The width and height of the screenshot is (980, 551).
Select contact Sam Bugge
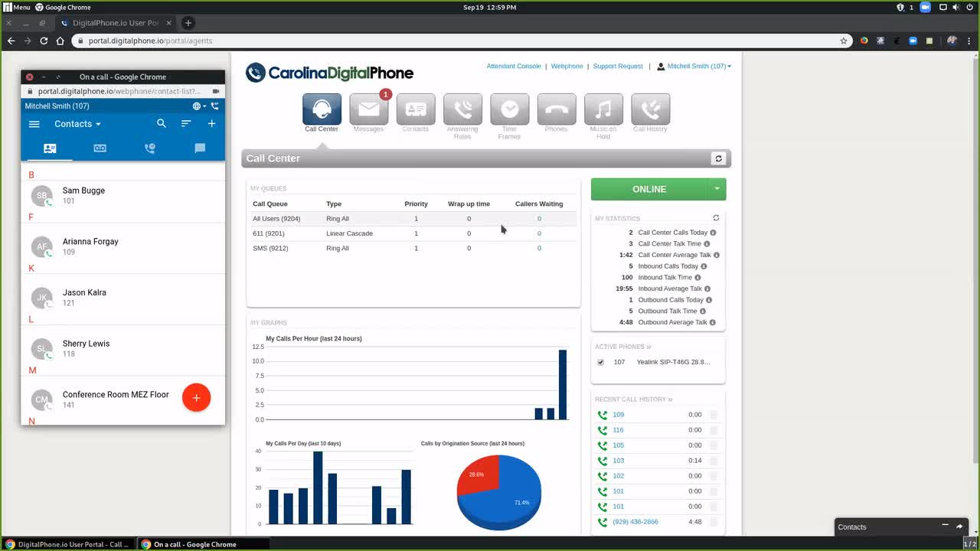(x=123, y=196)
